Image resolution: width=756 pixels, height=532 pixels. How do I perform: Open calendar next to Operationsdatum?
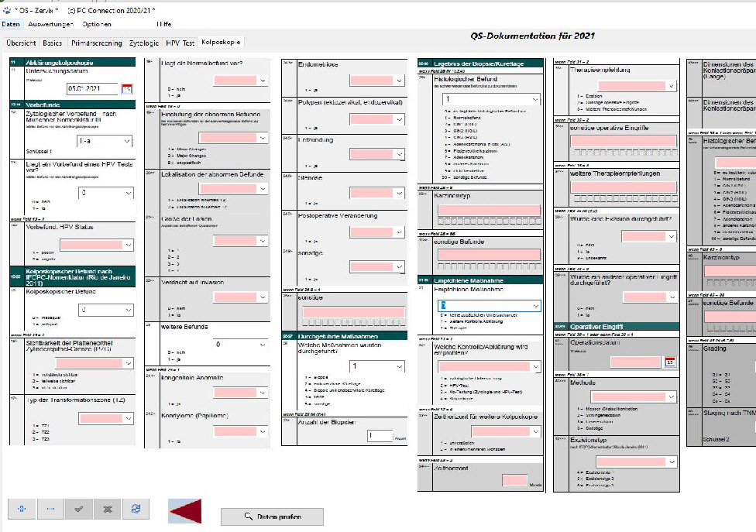tap(670, 362)
